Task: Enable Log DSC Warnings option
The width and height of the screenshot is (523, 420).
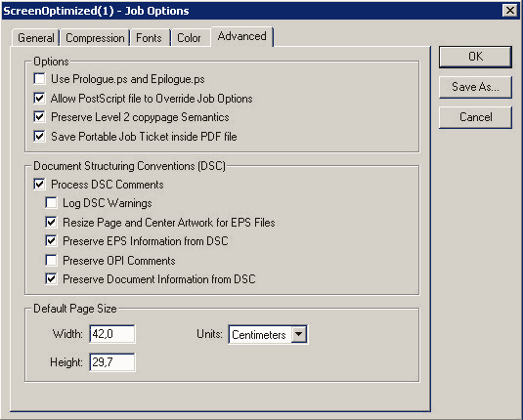Action: [51, 202]
